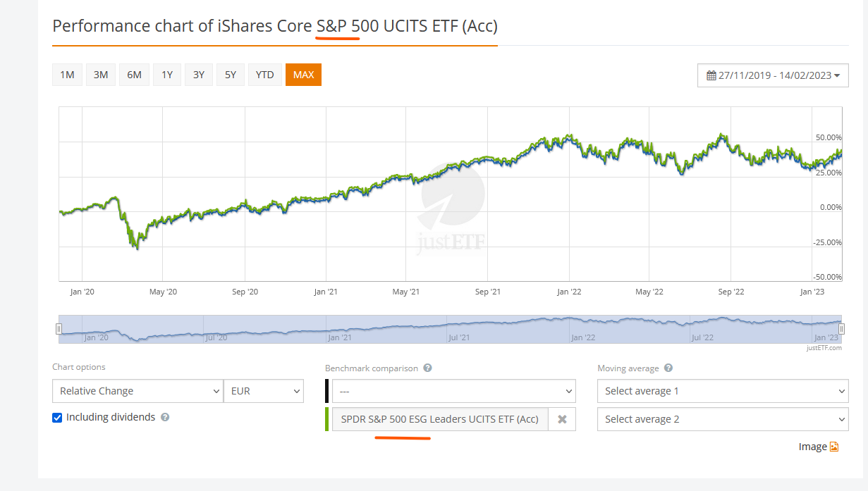Click the right range navigator handle
The height and width of the screenshot is (491, 868).
(841, 328)
